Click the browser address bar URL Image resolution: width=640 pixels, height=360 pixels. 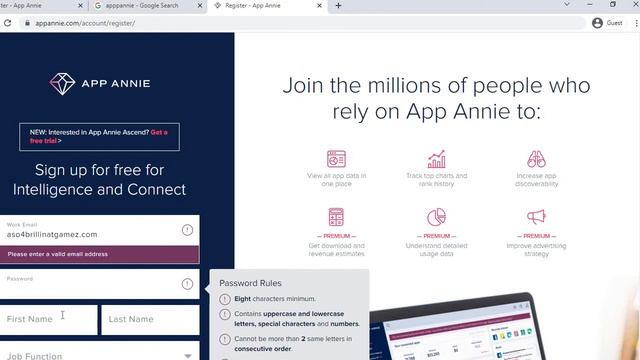click(85, 23)
